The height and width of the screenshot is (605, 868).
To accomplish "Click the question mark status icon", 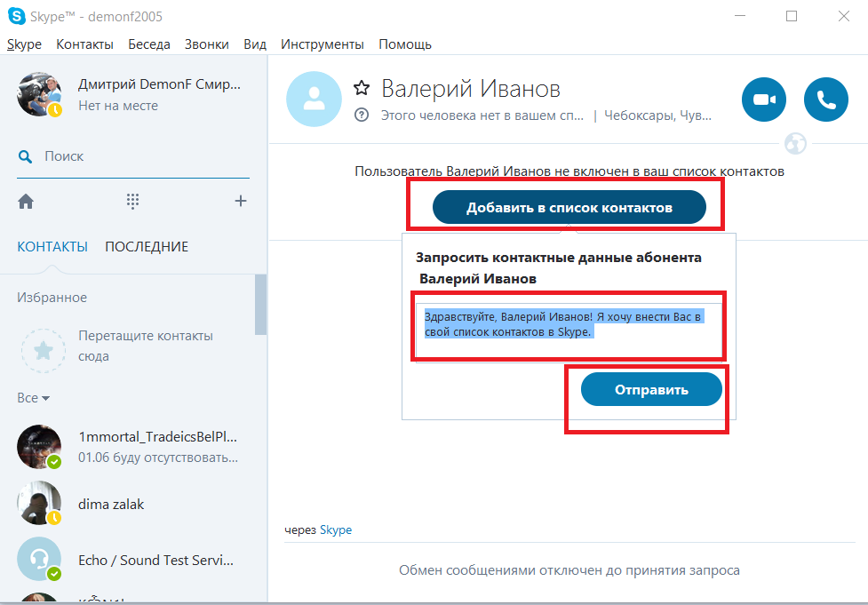I will 361,115.
